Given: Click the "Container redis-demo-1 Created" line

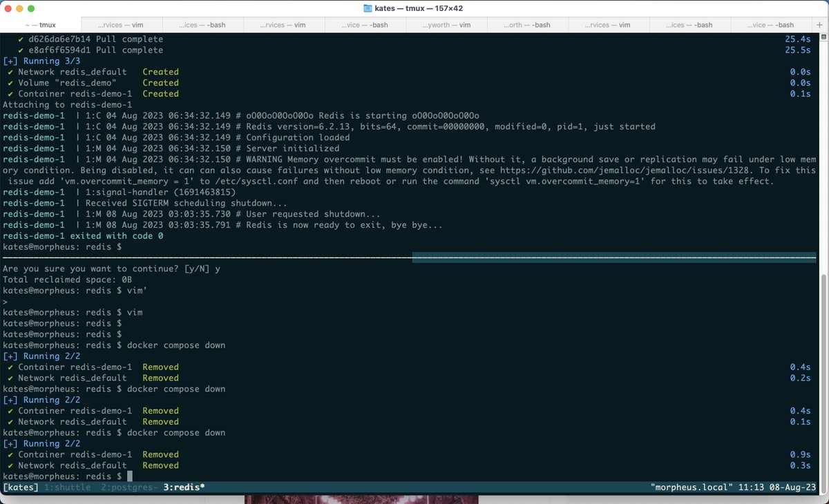Looking at the screenshot, I should tap(93, 94).
